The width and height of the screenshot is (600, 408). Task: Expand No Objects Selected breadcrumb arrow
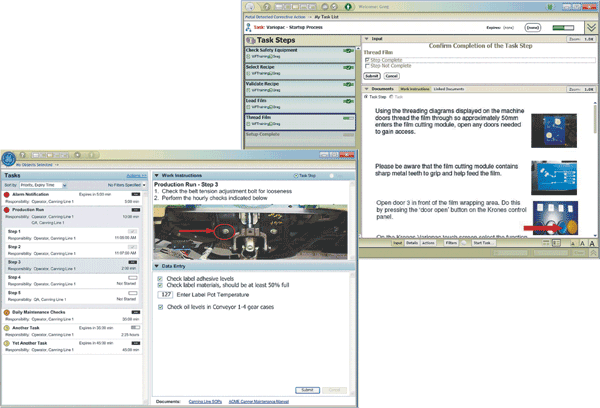(x=57, y=165)
